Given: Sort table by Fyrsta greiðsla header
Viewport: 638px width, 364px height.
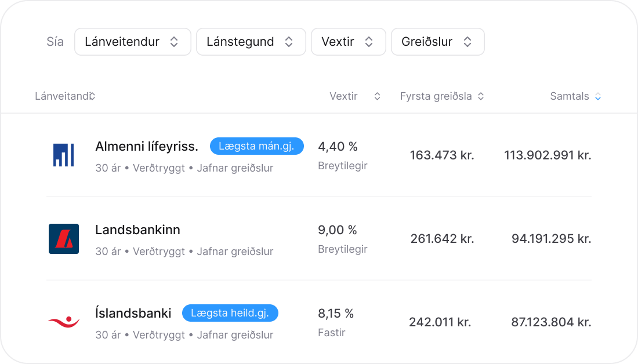Looking at the screenshot, I should coord(436,97).
